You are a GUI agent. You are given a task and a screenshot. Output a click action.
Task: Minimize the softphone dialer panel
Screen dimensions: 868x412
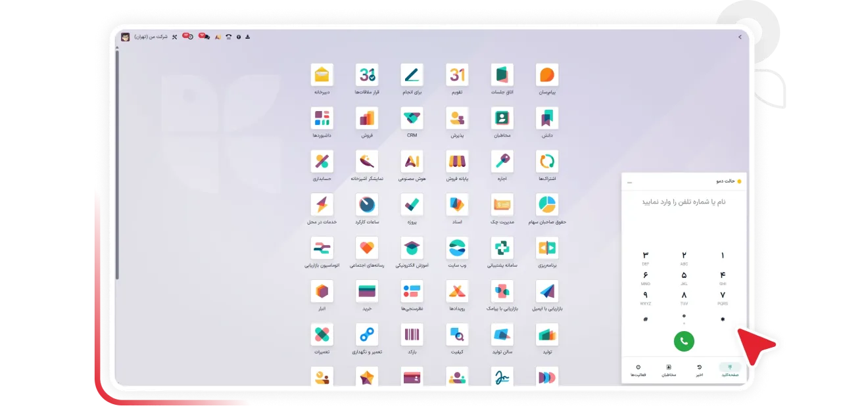click(629, 181)
